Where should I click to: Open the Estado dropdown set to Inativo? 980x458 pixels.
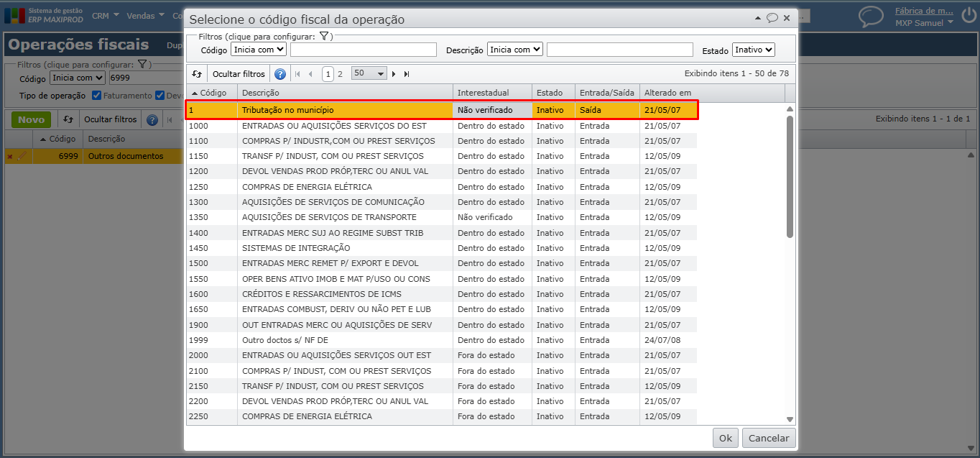click(x=754, y=50)
